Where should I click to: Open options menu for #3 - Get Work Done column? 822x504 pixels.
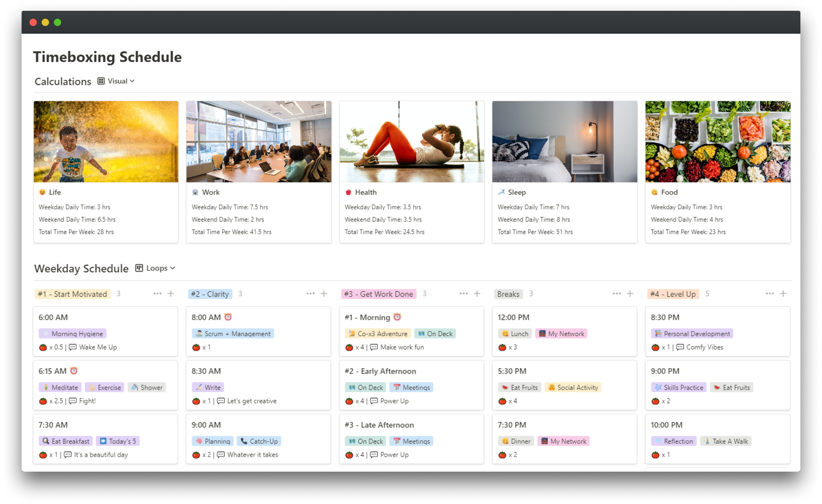pos(463,294)
